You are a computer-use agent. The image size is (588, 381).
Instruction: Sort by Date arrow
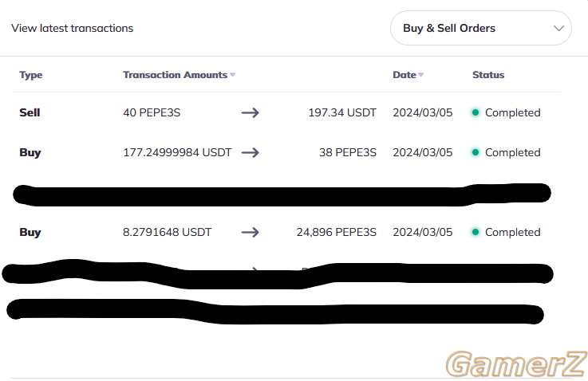420,75
